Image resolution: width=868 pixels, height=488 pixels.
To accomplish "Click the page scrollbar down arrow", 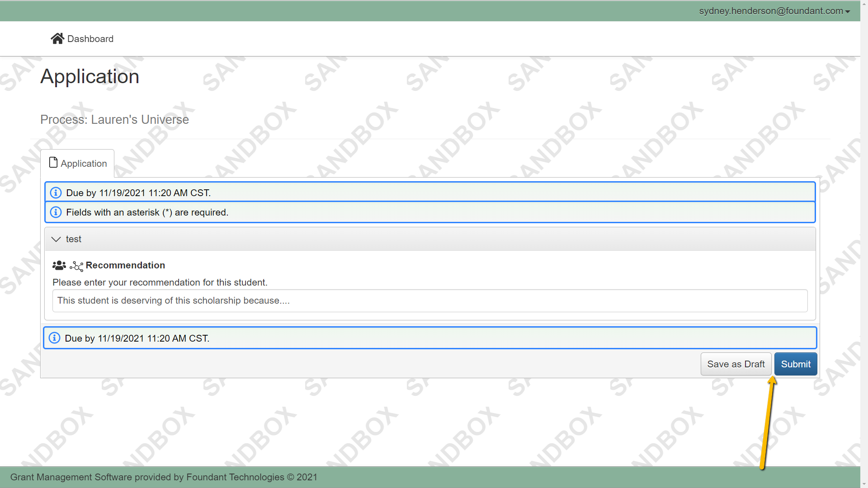I will (864, 484).
